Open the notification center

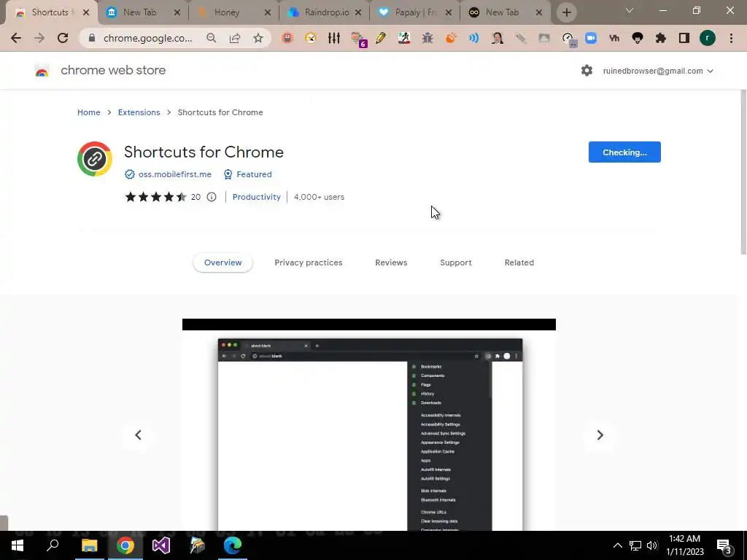coord(724,546)
